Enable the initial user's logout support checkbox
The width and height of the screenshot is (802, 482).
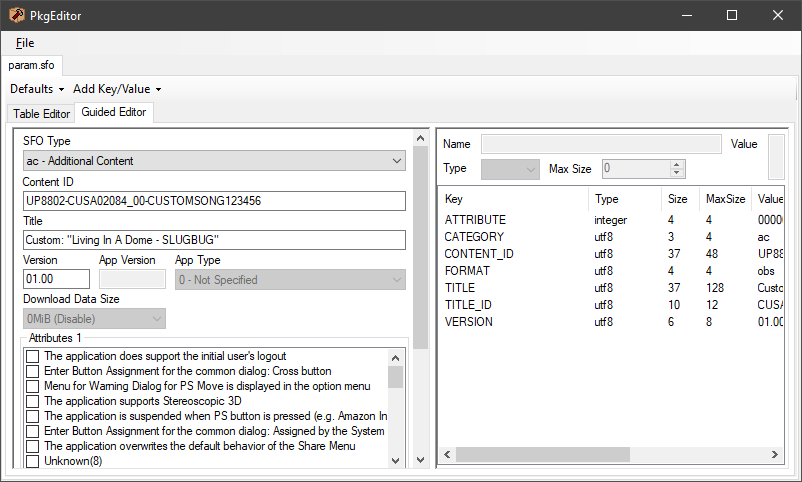point(32,356)
